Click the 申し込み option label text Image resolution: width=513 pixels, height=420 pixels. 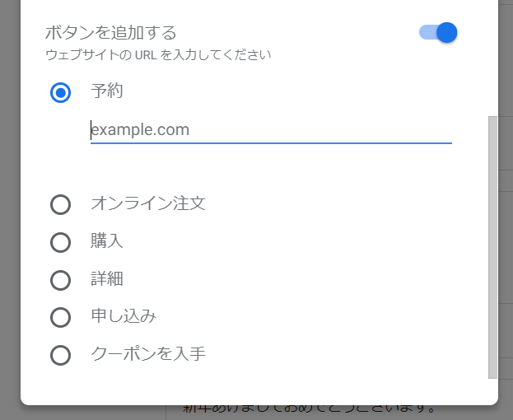(x=124, y=316)
